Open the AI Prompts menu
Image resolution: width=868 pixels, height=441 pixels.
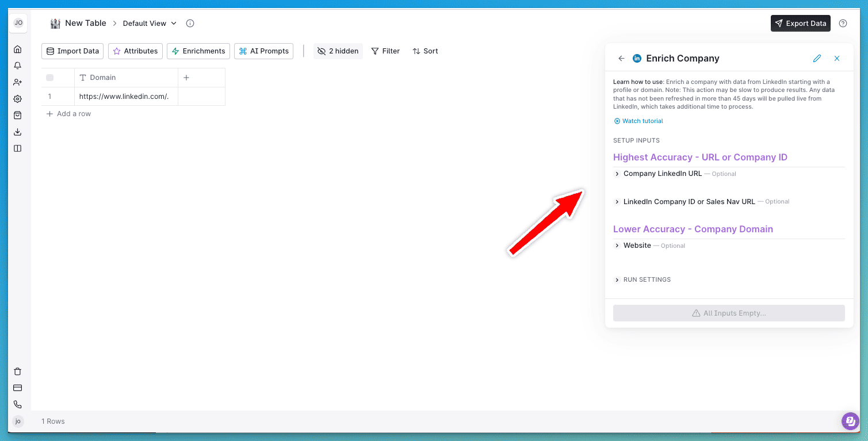coord(263,51)
